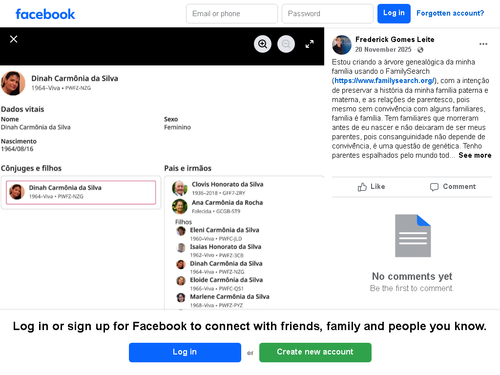Click Dinah Carmônia da Silva header photo
The height and width of the screenshot is (375, 500).
(13, 83)
